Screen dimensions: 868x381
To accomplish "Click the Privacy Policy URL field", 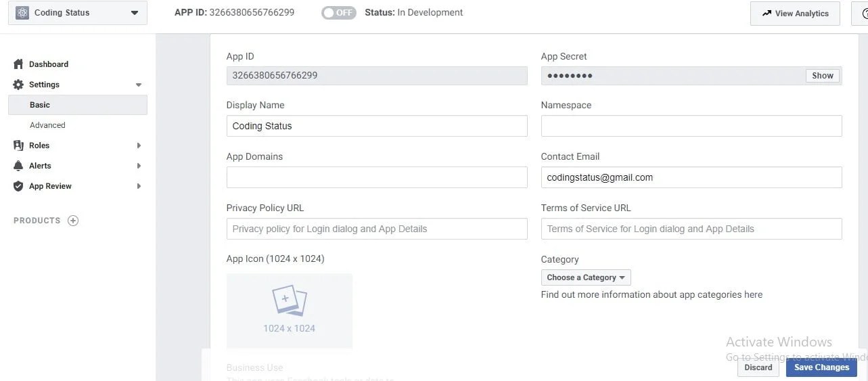I will [377, 229].
